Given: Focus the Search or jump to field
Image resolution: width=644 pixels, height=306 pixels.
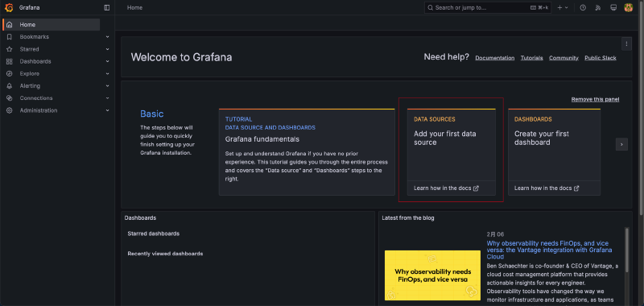Looking at the screenshot, I should [488, 7].
